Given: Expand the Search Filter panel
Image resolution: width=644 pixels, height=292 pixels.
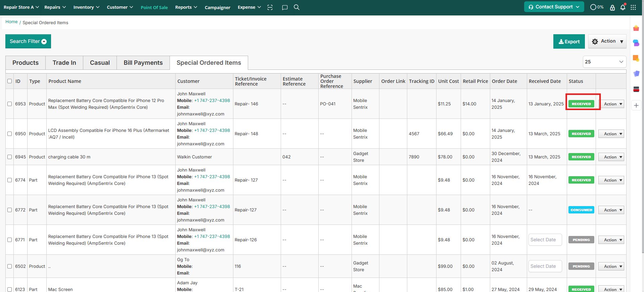Looking at the screenshot, I should (x=28, y=41).
